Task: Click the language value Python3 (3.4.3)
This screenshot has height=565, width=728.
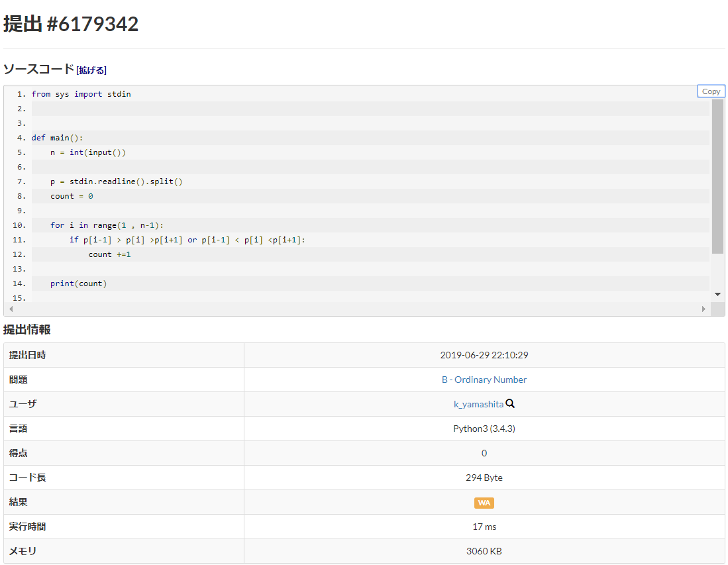Action: 484,429
